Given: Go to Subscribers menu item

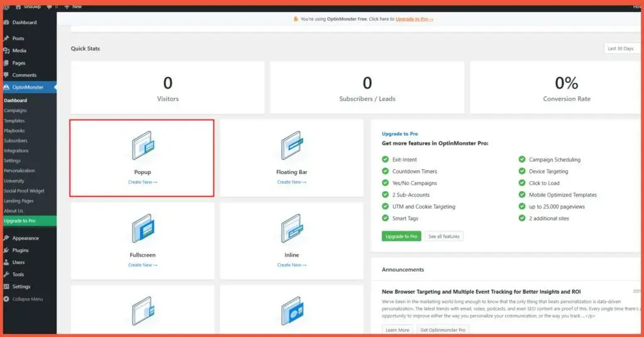Looking at the screenshot, I should [x=16, y=141].
